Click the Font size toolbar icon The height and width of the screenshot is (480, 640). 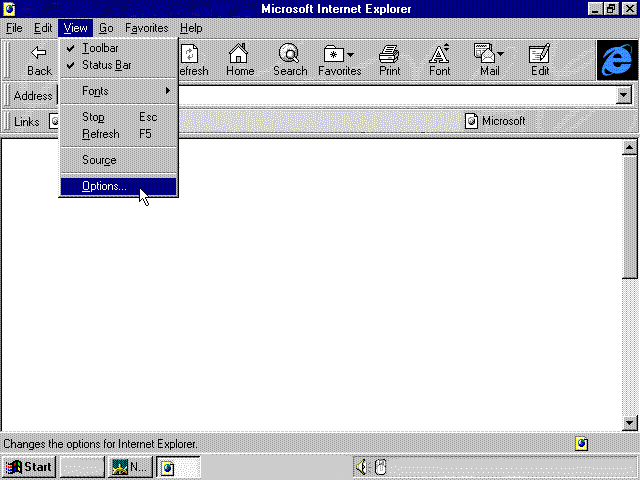(439, 53)
